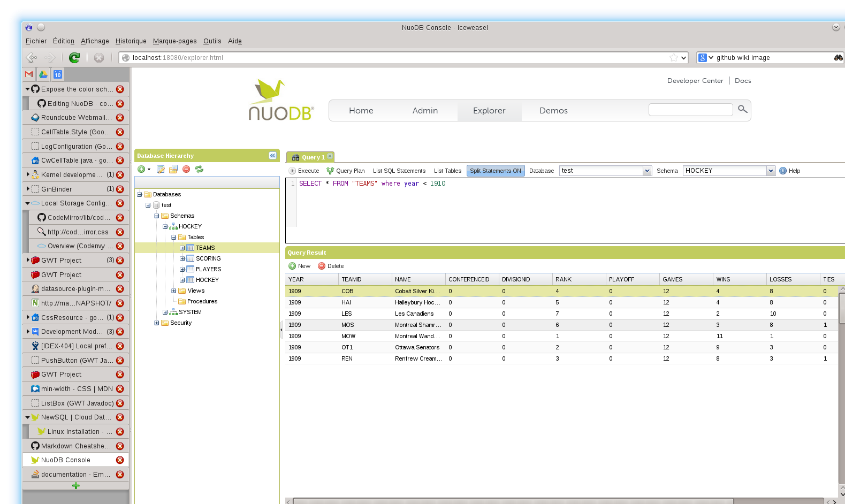Refresh the database hierarchy tree
Image resolution: width=845 pixels, height=504 pixels.
coord(199,169)
